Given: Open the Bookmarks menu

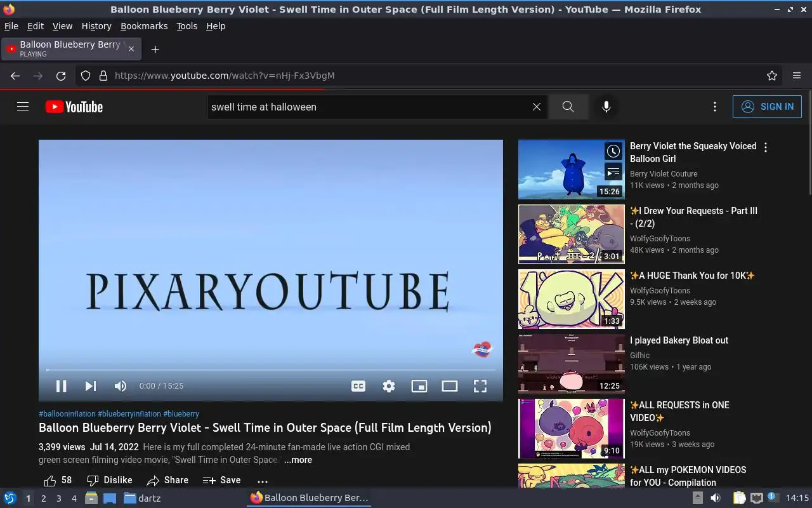Looking at the screenshot, I should [144, 26].
